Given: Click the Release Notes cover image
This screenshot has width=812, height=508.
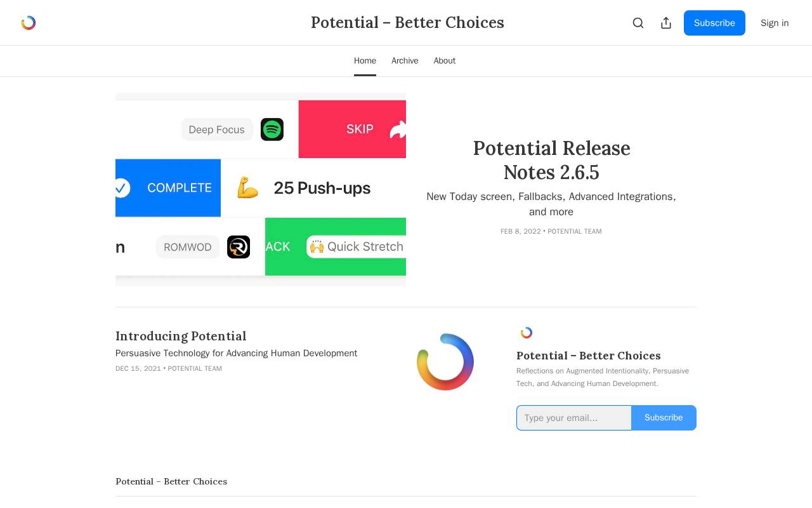Looking at the screenshot, I should [x=261, y=189].
